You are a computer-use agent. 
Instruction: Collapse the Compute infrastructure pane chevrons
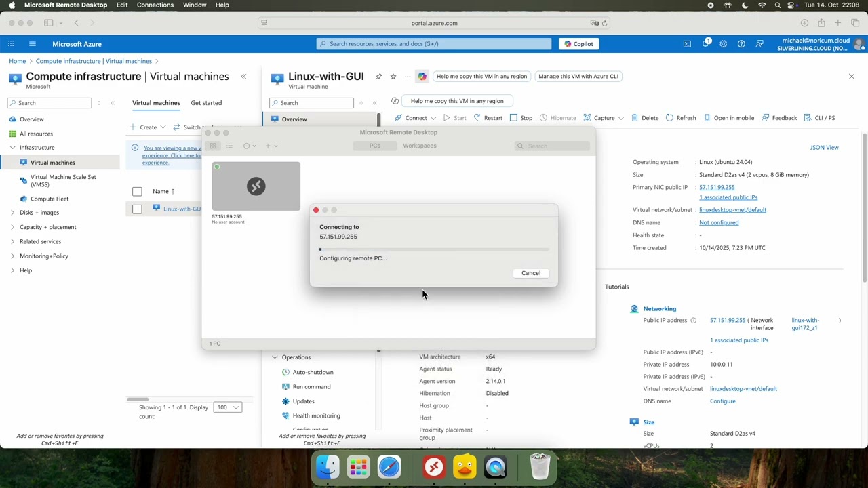click(x=243, y=77)
